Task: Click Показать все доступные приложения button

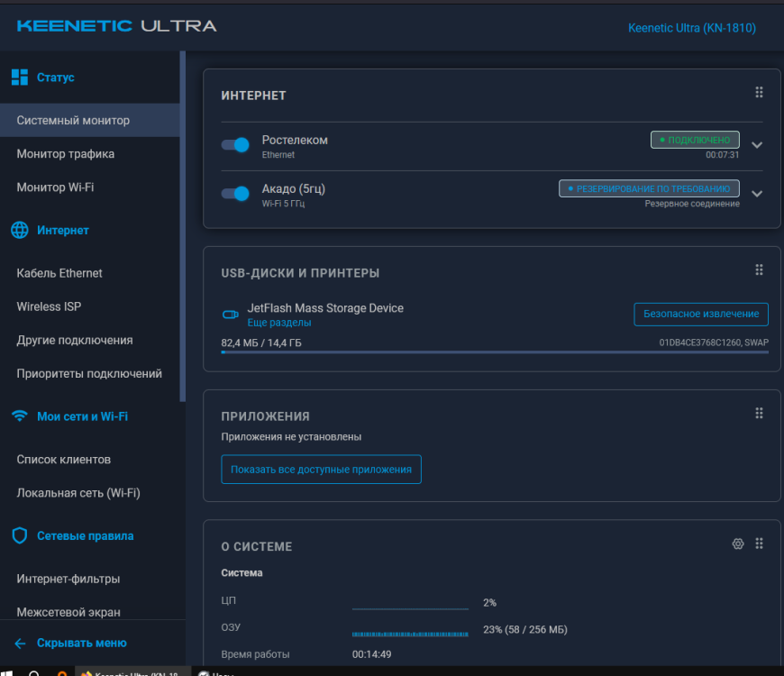Action: click(321, 469)
